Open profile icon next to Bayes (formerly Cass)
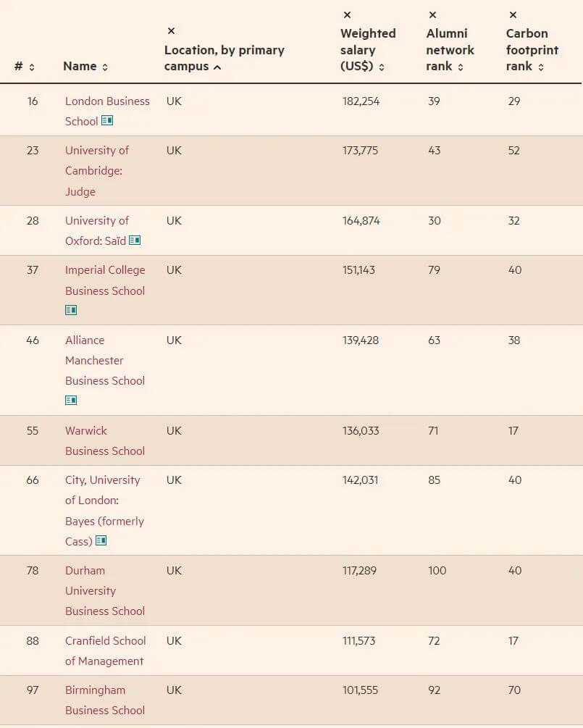This screenshot has height=728, width=583. click(x=101, y=540)
